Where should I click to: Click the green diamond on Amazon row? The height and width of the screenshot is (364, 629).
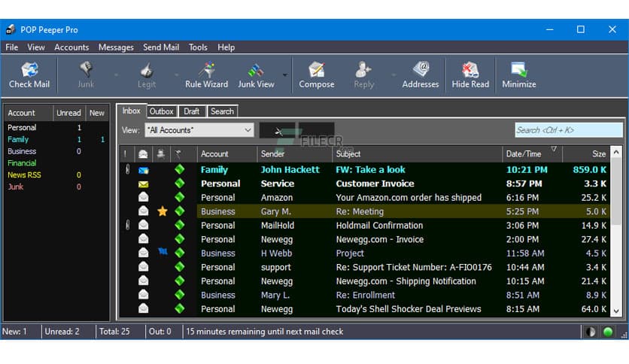click(x=180, y=197)
